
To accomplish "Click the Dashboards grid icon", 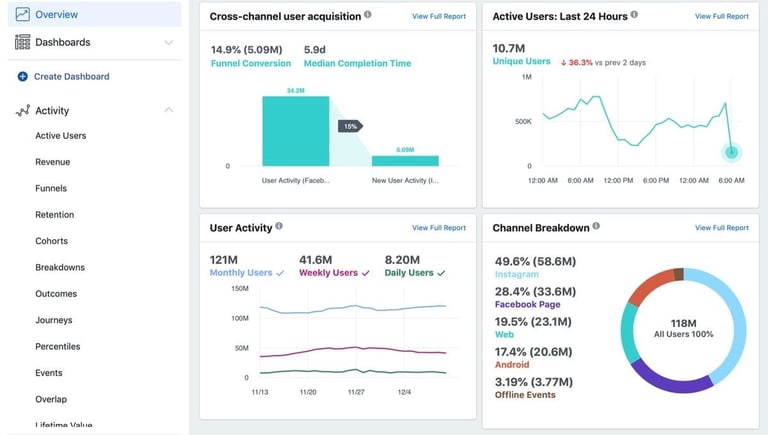I will pos(23,42).
